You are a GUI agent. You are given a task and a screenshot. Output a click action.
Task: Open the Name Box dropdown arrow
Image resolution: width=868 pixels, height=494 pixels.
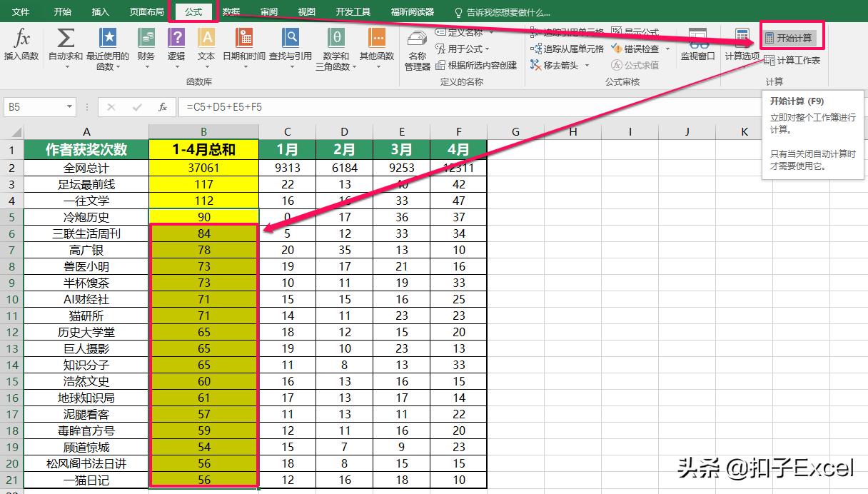[x=69, y=106]
